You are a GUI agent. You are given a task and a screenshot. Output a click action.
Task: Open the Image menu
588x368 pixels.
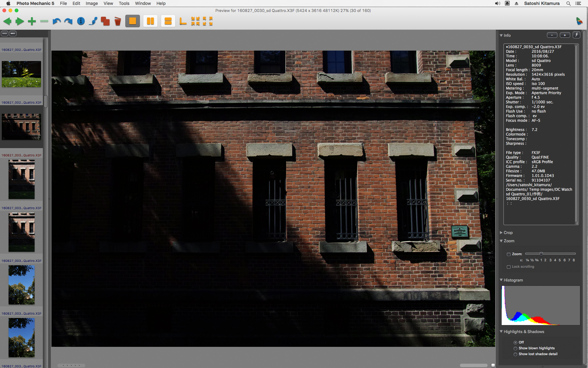click(x=92, y=3)
